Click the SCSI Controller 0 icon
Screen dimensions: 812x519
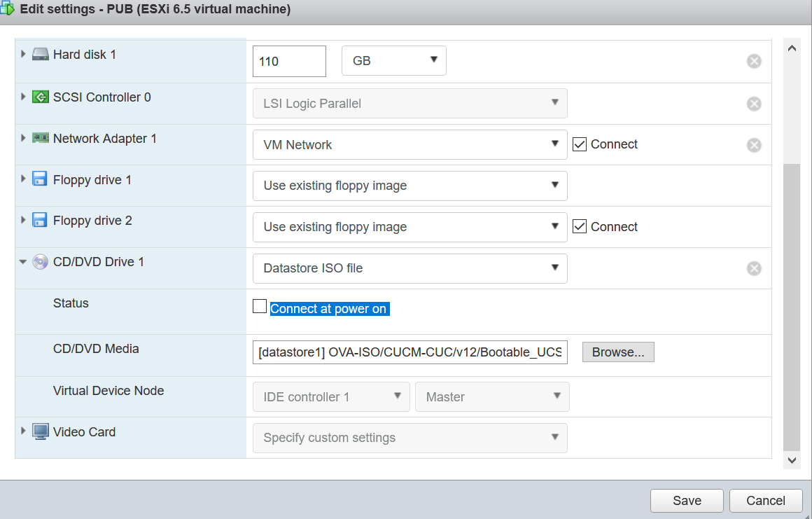[41, 97]
